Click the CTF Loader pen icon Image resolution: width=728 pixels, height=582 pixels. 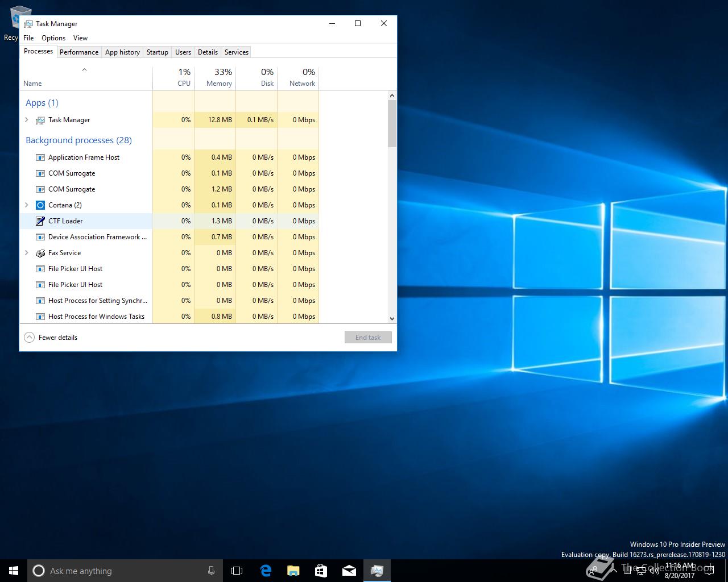[x=40, y=221]
